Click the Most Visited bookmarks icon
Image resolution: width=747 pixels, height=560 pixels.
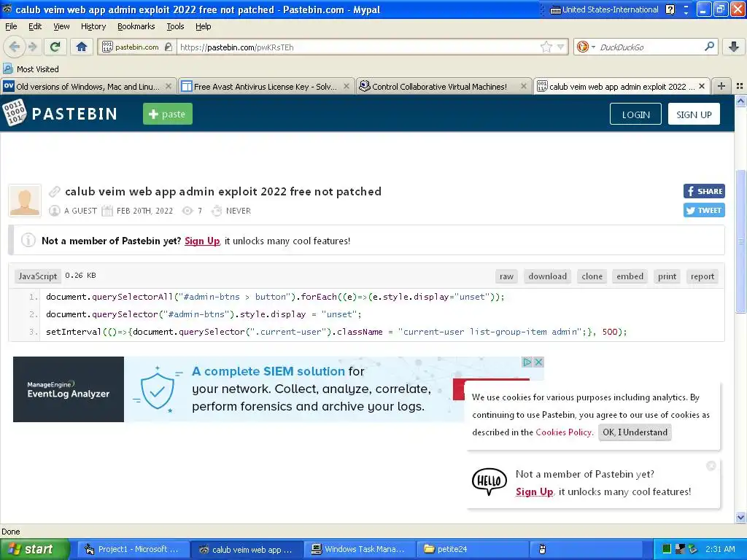(x=8, y=69)
